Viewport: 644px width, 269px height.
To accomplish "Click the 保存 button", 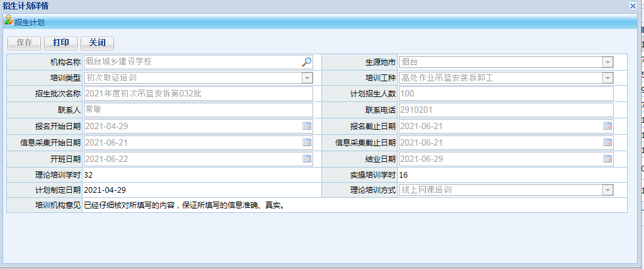I will pyautogui.click(x=25, y=43).
